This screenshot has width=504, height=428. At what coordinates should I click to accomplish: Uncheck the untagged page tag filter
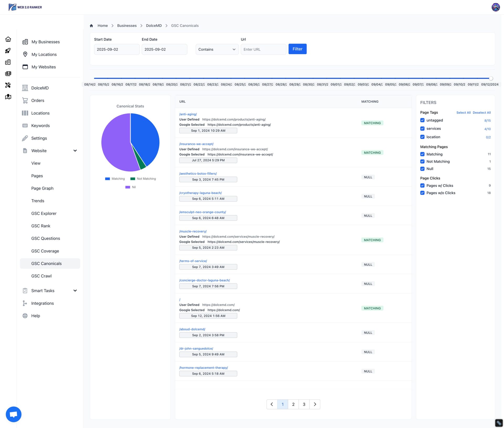point(422,120)
